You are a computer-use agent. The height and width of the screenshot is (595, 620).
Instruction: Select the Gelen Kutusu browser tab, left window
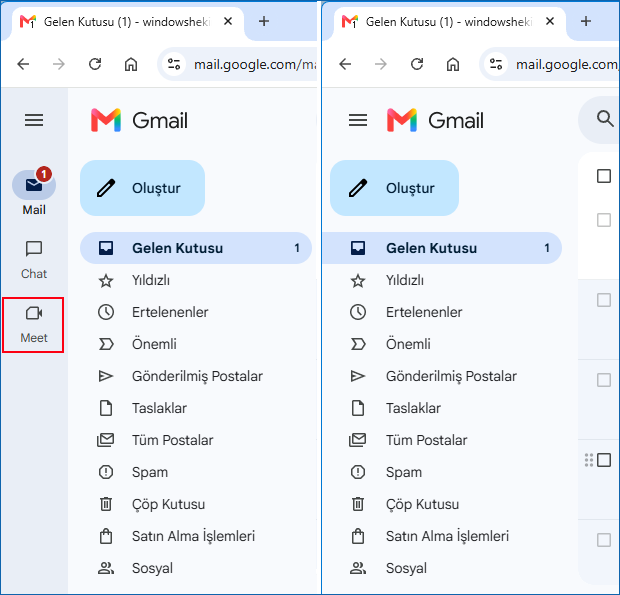click(x=127, y=22)
